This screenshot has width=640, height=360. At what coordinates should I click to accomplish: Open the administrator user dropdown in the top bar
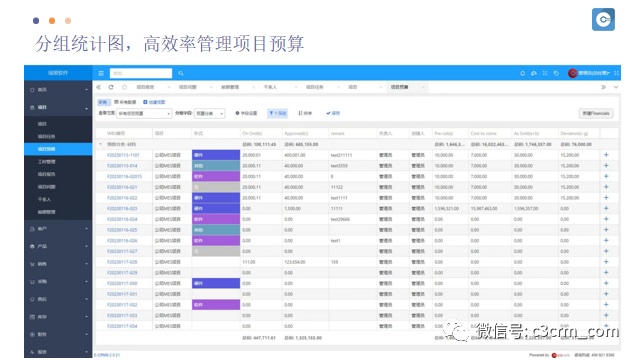pos(594,73)
